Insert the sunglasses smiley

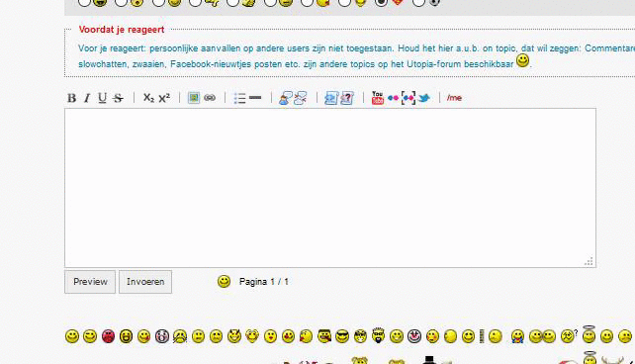[342, 336]
